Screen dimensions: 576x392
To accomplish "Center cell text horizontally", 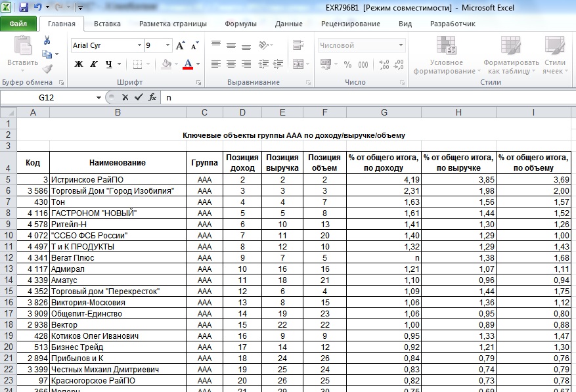I will tap(231, 64).
